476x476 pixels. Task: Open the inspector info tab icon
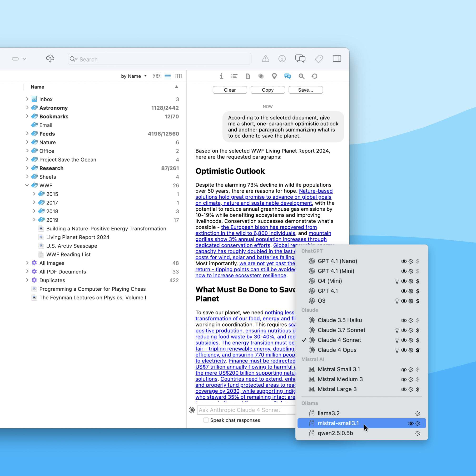coord(221,76)
